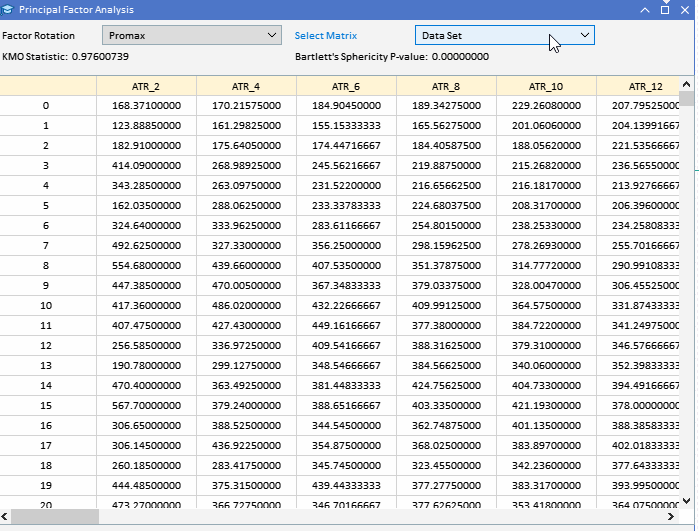Select row header 19
Viewport: 699px width, 531px height.
coord(46,485)
